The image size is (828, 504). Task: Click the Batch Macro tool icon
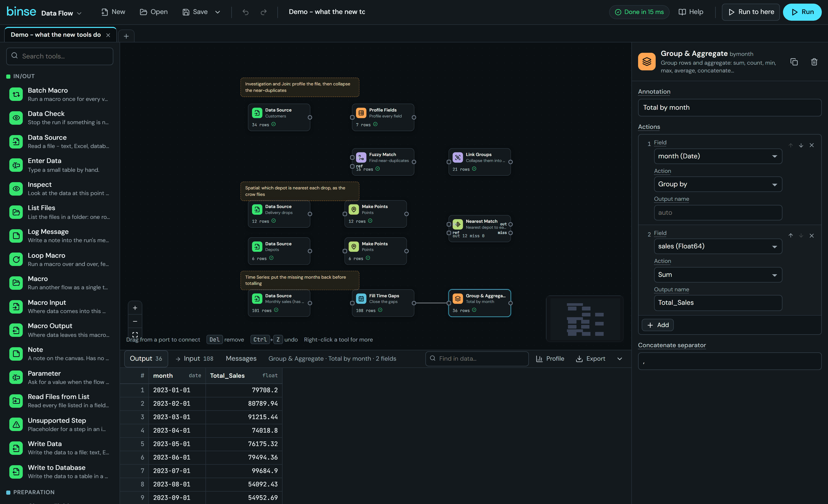(x=16, y=94)
